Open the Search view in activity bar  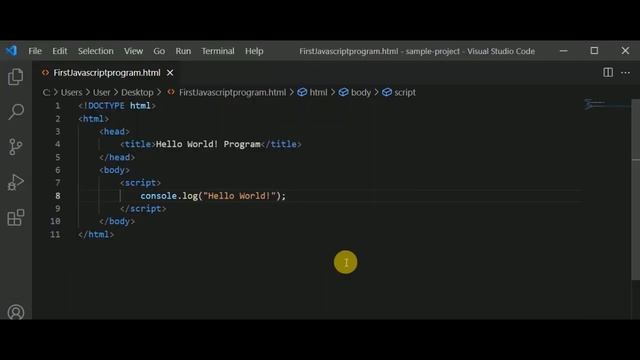(16, 111)
